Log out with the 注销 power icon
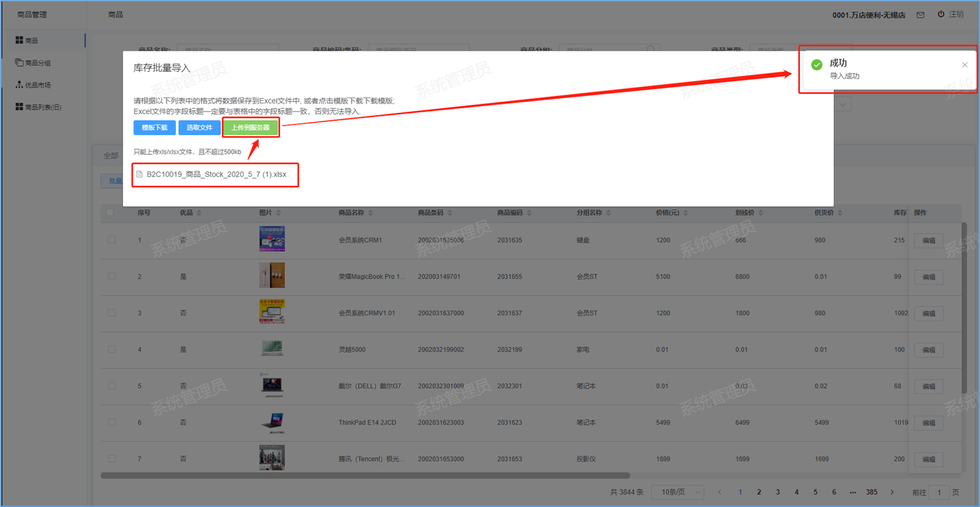 [941, 14]
